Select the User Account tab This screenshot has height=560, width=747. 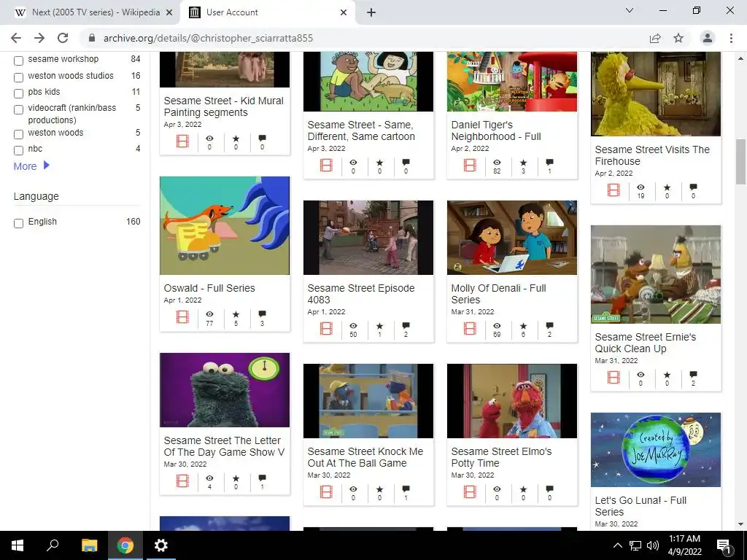click(267, 12)
